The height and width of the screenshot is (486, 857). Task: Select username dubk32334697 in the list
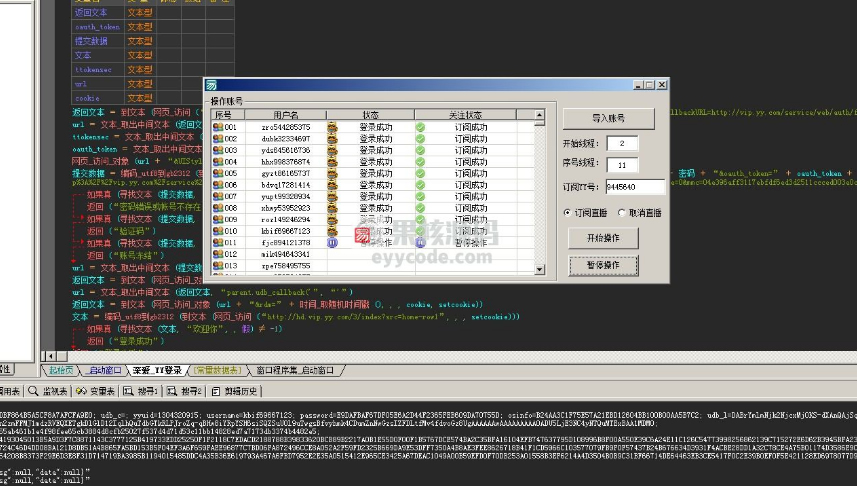coord(286,139)
